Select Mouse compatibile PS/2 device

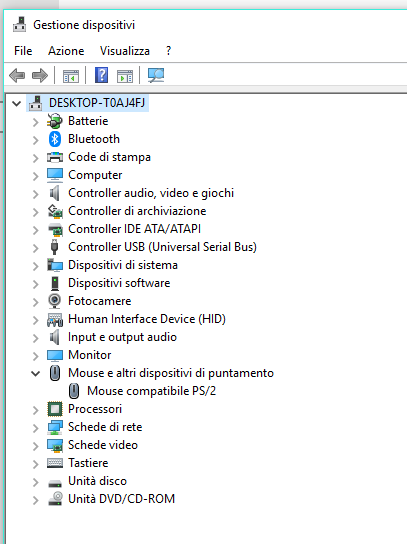(x=151, y=391)
